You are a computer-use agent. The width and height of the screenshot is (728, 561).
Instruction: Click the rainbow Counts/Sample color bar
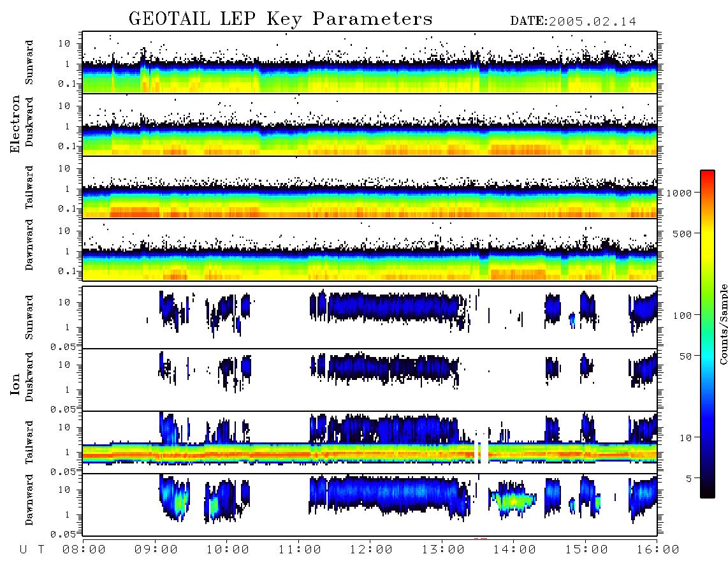[708, 334]
